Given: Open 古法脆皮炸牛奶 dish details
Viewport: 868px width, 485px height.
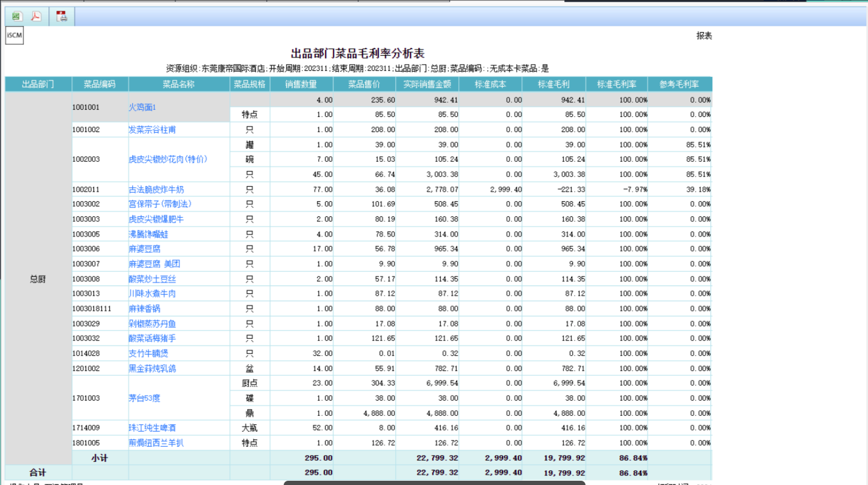Looking at the screenshot, I should (156, 190).
